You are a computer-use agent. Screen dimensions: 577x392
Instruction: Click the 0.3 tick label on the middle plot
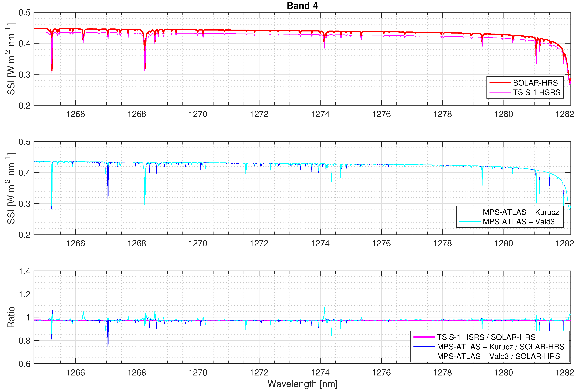25,204
